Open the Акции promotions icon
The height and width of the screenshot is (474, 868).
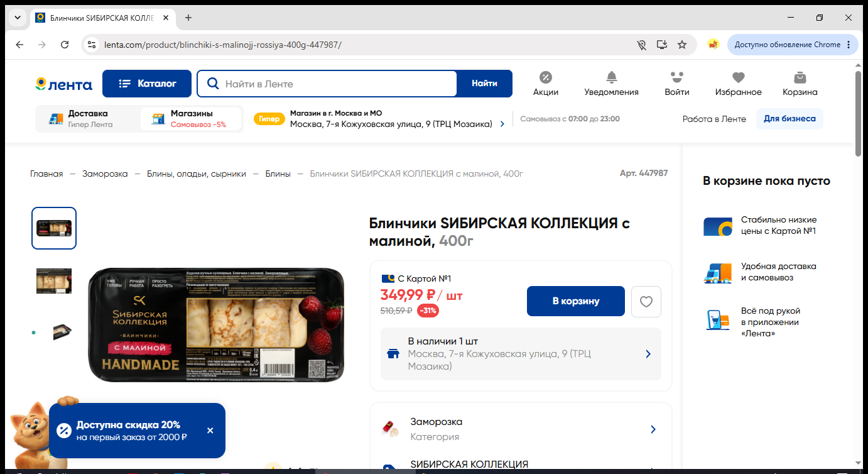click(546, 84)
